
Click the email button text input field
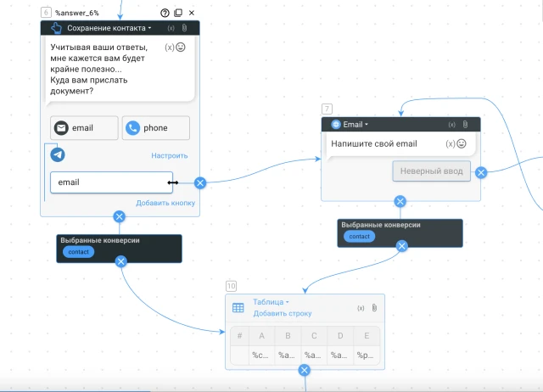(106, 182)
